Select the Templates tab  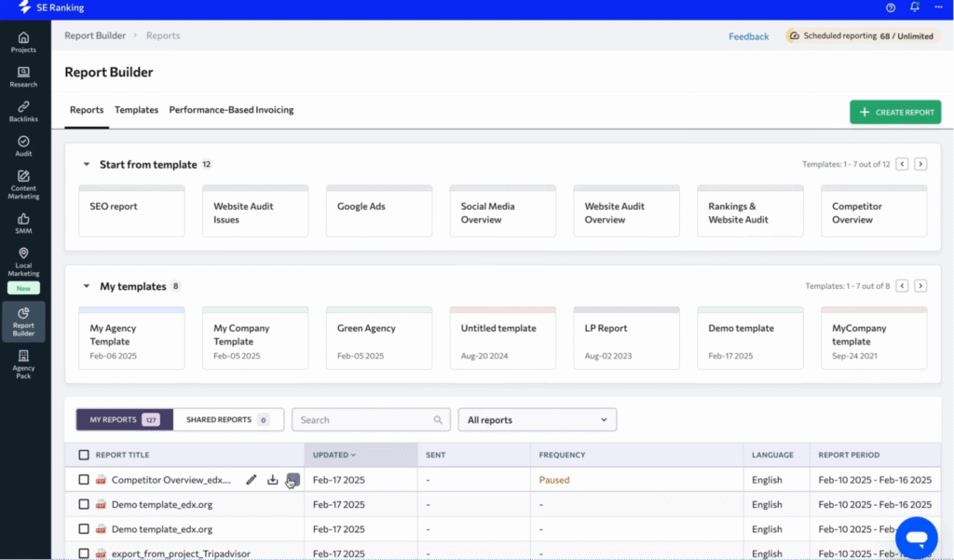tap(136, 110)
